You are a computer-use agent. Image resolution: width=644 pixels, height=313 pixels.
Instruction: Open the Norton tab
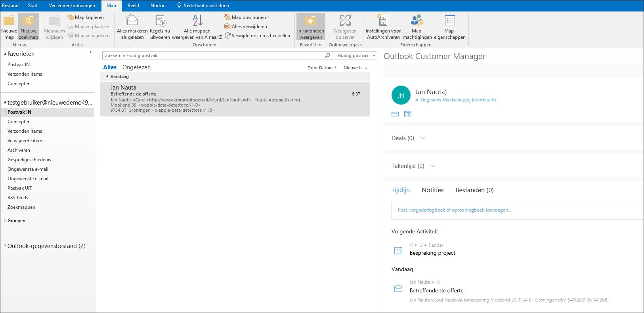coord(158,6)
